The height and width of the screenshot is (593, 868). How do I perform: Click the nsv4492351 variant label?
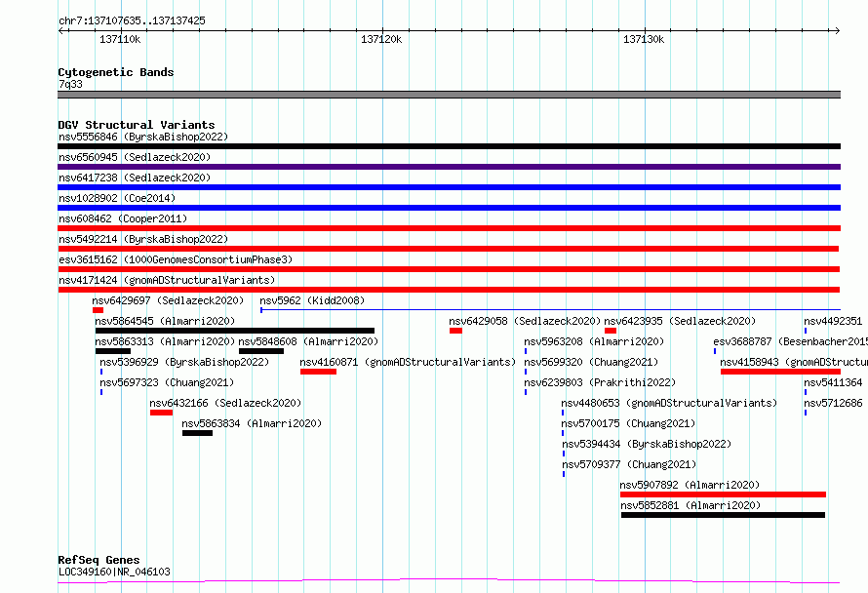(833, 321)
